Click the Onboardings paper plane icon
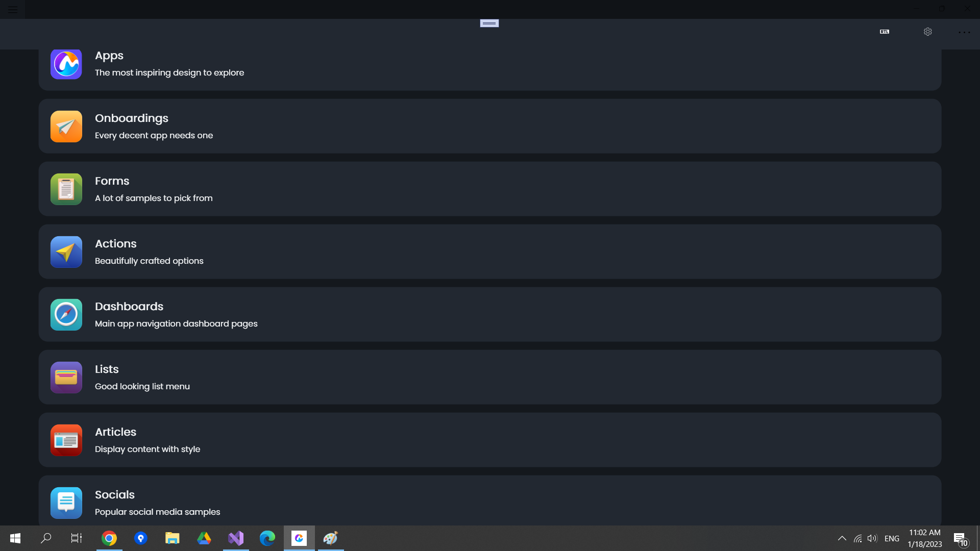The width and height of the screenshot is (980, 551). pos(66,127)
